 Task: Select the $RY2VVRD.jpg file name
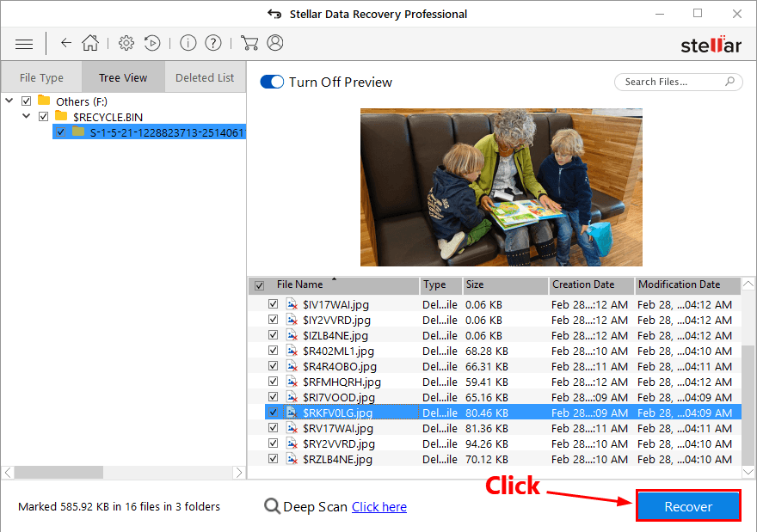click(339, 443)
